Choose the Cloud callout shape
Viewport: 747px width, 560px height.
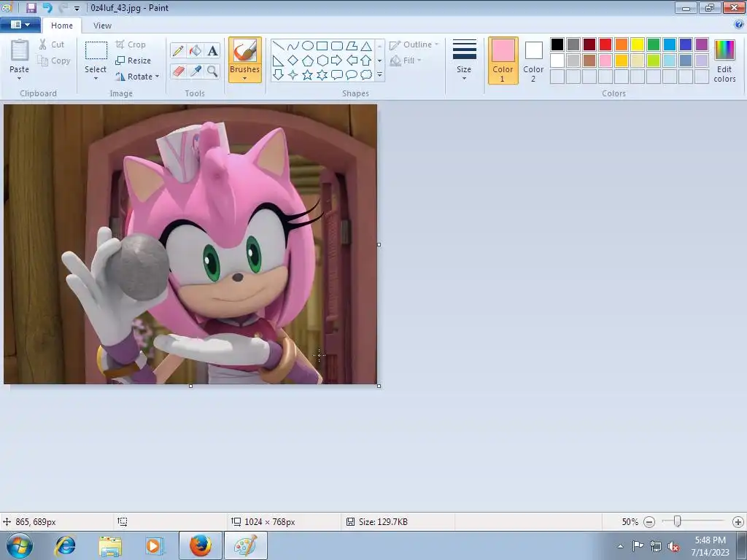366,75
